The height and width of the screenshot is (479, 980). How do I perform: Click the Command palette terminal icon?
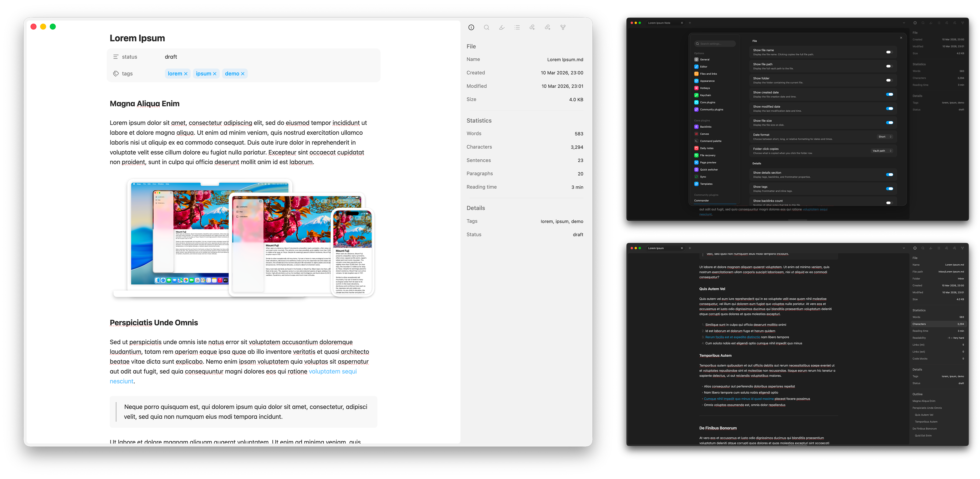[x=696, y=141]
